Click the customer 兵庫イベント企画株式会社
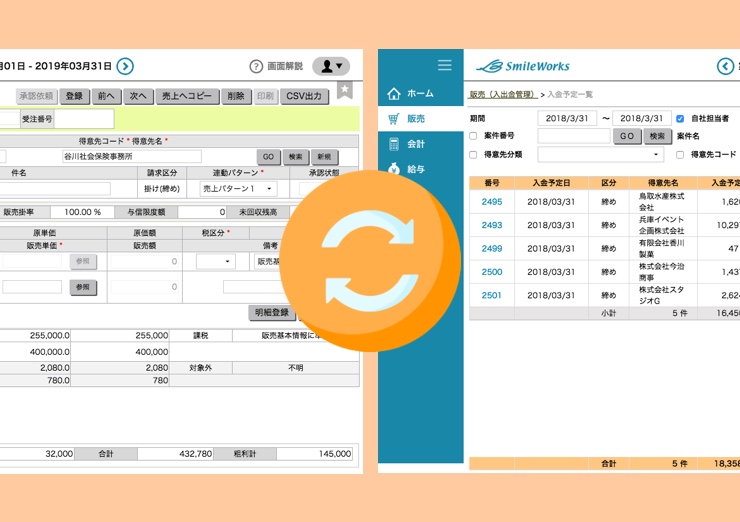Image resolution: width=740 pixels, height=522 pixels. point(662,225)
